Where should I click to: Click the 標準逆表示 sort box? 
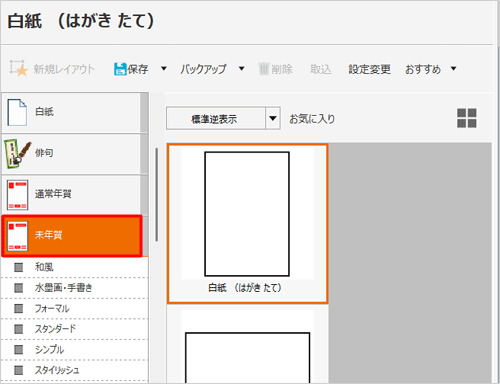(x=216, y=118)
